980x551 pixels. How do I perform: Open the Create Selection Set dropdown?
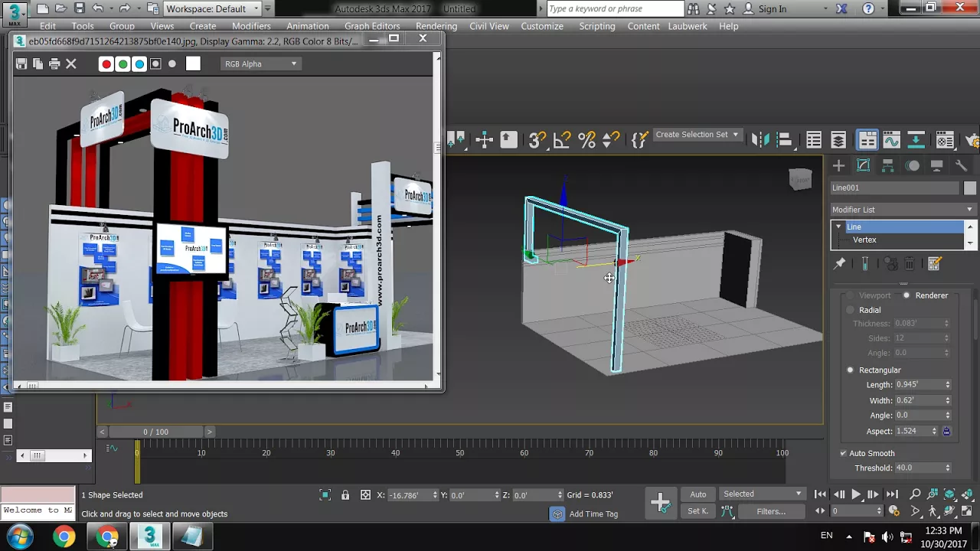tap(697, 135)
